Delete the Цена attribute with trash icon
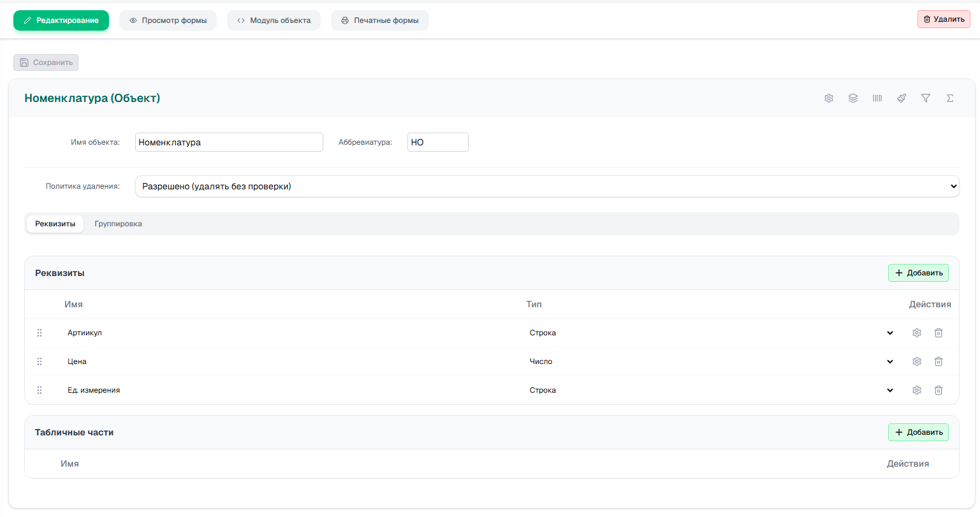Image resolution: width=980 pixels, height=517 pixels. coord(939,361)
